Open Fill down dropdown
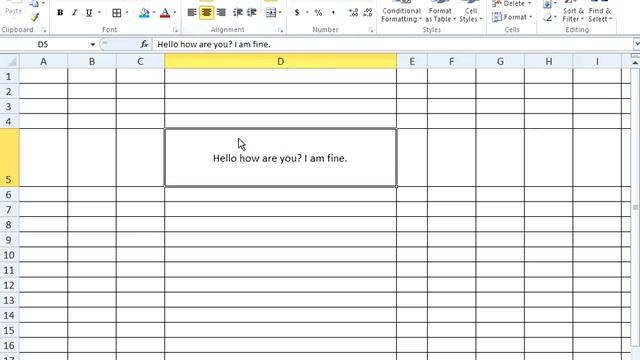 click(x=550, y=4)
